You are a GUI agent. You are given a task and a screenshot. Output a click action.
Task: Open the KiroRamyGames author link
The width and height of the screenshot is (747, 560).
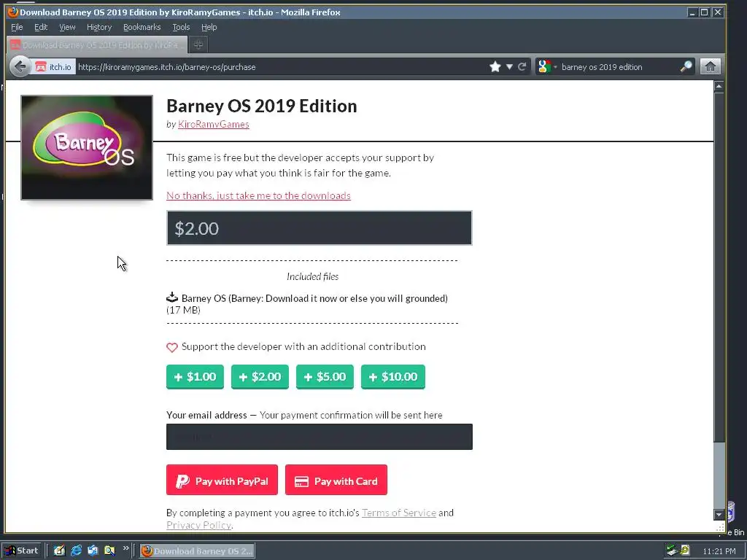tap(214, 124)
